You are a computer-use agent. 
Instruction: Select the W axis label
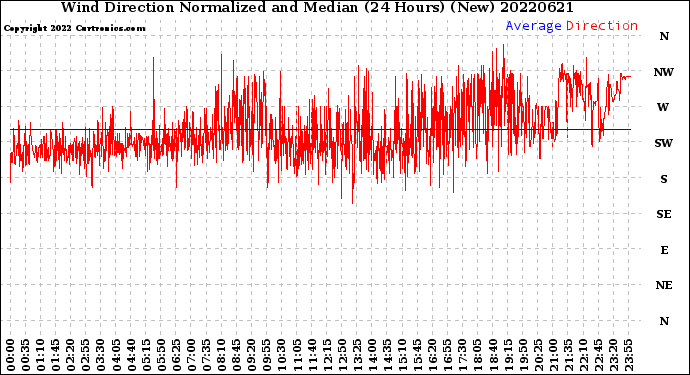(x=663, y=107)
